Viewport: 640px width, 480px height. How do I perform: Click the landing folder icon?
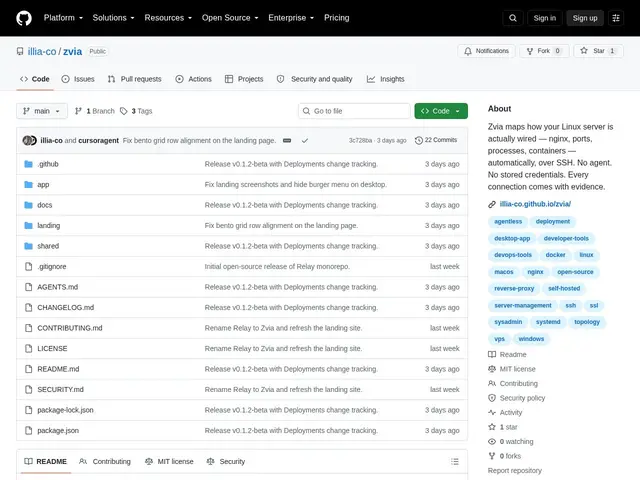tap(28, 225)
